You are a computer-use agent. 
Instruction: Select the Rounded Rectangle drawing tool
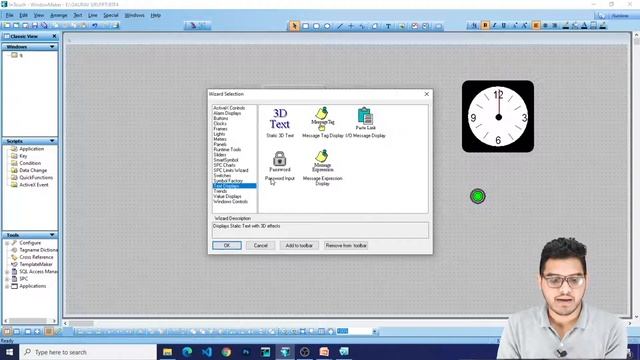[316, 26]
